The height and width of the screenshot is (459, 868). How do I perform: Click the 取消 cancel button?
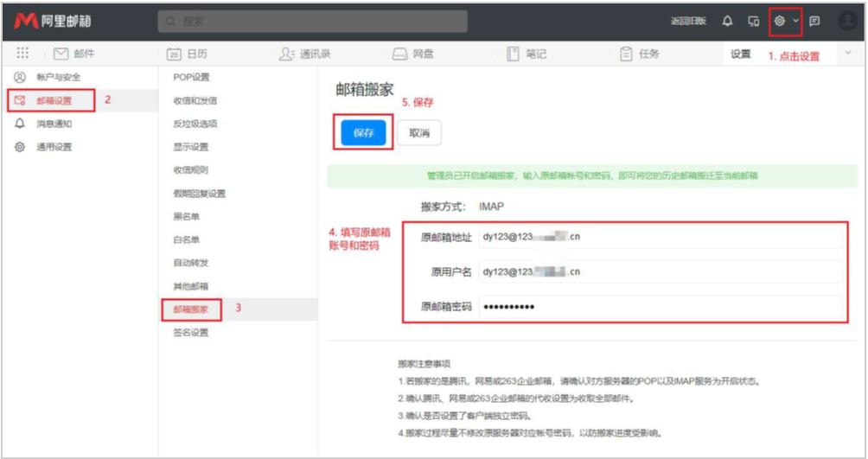419,133
